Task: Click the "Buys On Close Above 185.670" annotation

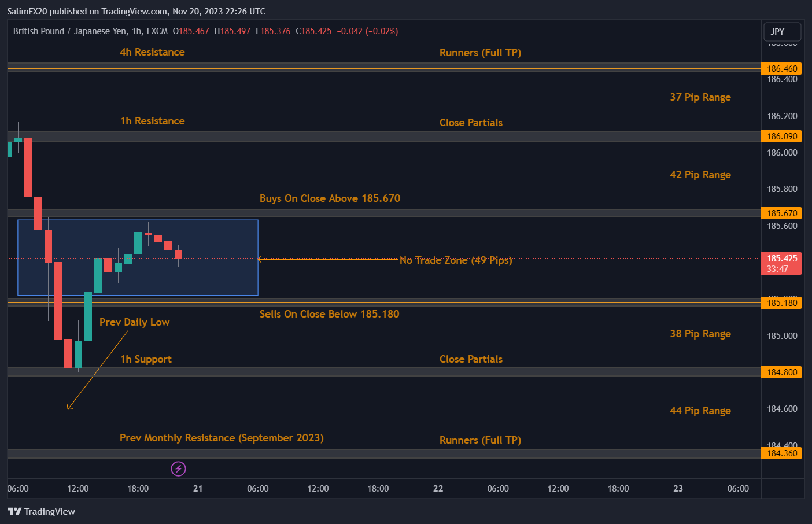Action: coord(330,198)
